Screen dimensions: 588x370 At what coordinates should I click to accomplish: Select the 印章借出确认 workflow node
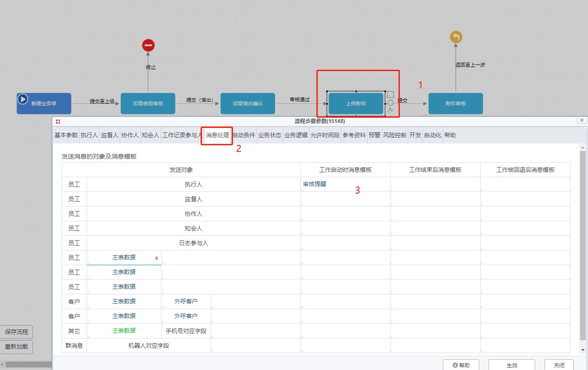coord(248,103)
